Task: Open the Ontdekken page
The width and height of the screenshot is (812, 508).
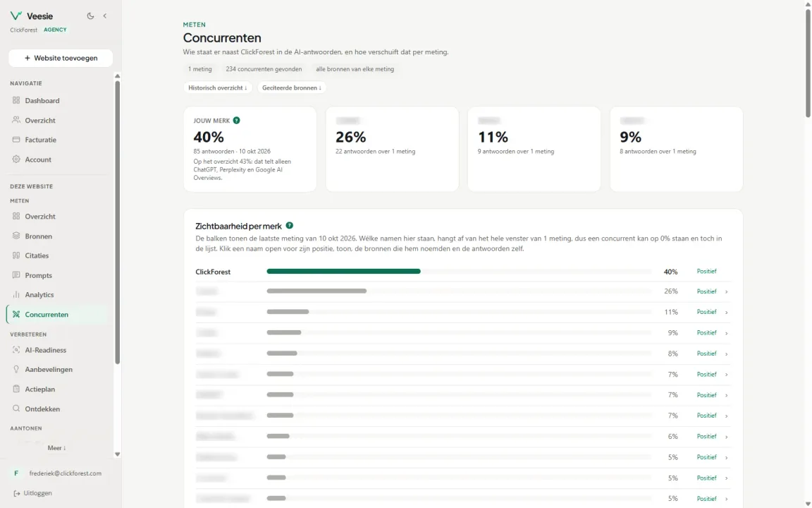Action: 42,409
